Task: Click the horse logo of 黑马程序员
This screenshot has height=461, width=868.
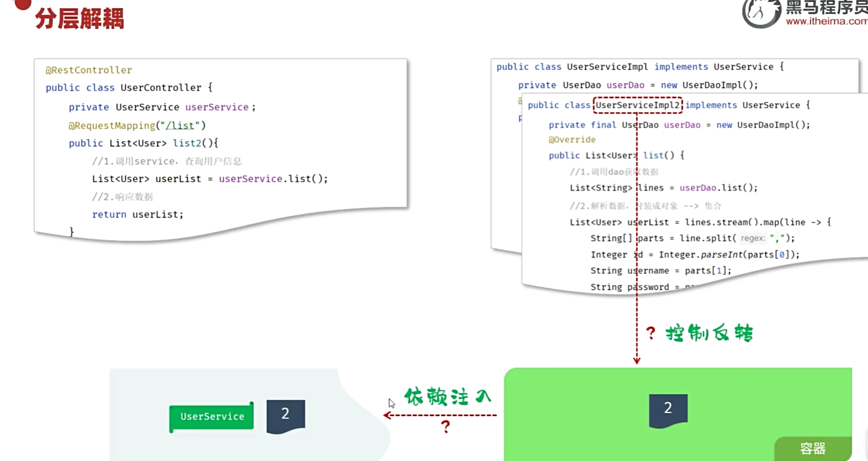Action: [x=760, y=13]
